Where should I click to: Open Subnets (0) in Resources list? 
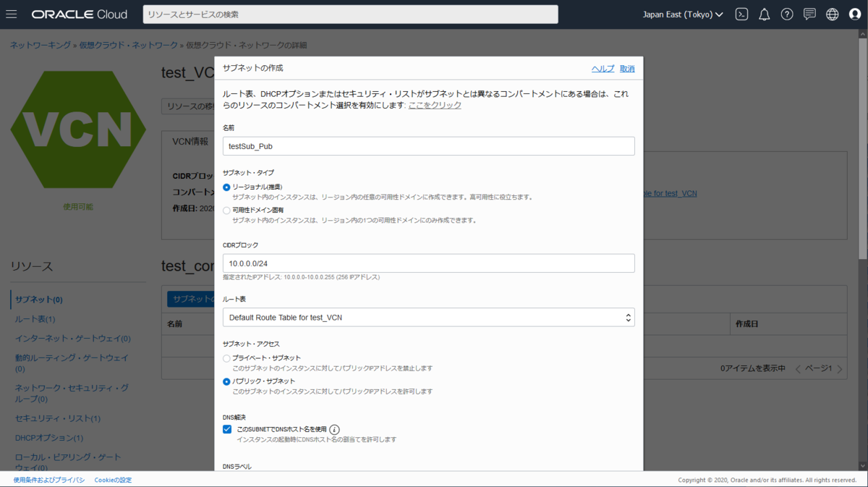pos(39,300)
